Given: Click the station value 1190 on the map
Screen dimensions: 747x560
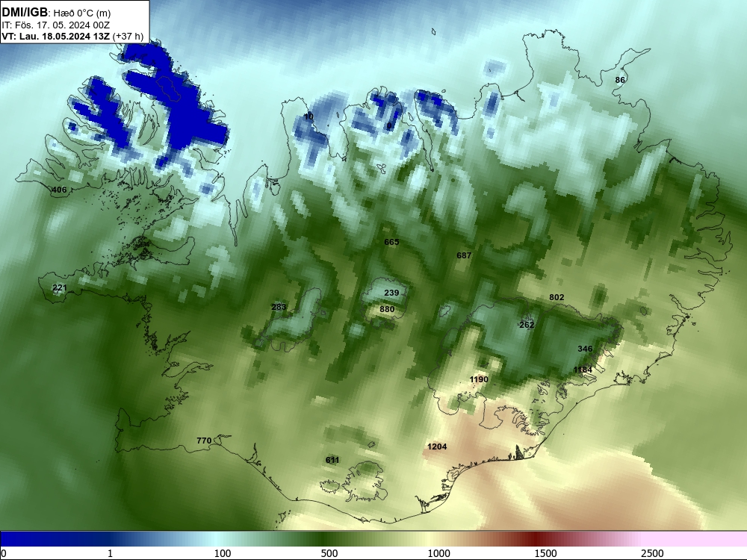Looking at the screenshot, I should coord(479,379).
